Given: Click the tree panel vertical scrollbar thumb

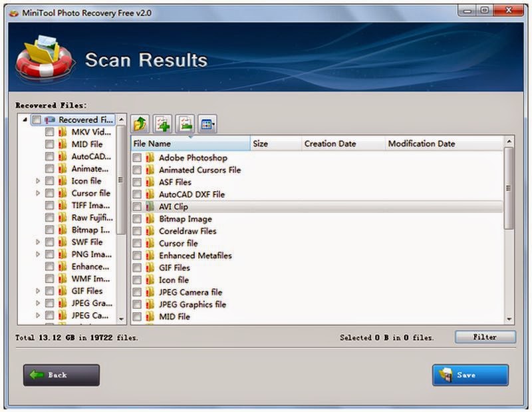Looking at the screenshot, I should click(x=121, y=180).
